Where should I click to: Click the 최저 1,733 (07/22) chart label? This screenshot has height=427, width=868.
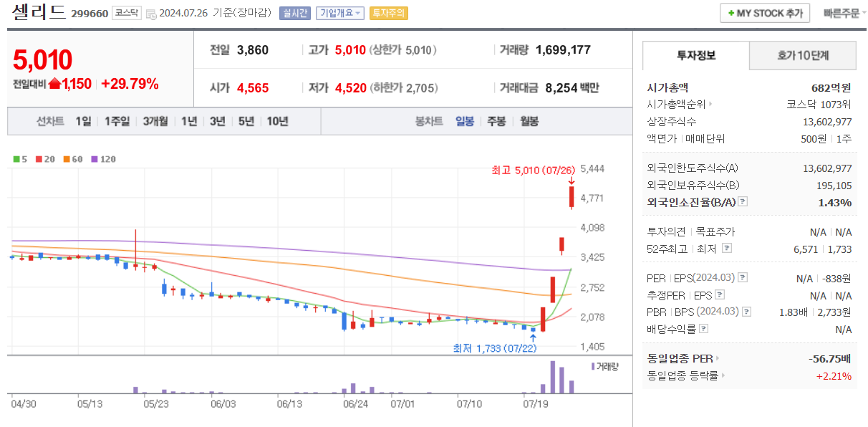click(495, 348)
